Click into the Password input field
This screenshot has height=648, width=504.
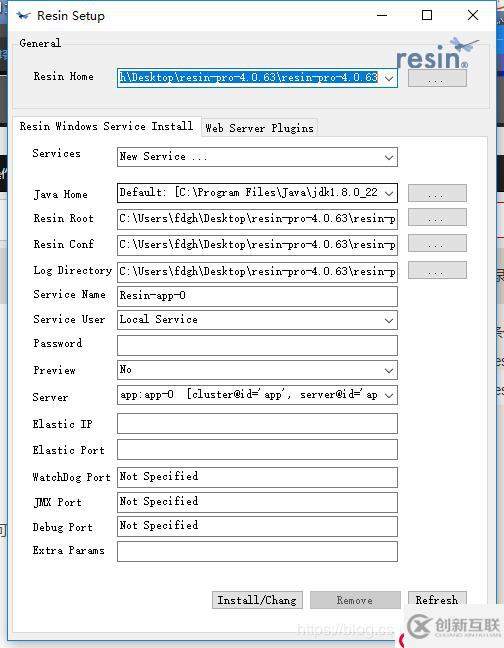pyautogui.click(x=257, y=345)
